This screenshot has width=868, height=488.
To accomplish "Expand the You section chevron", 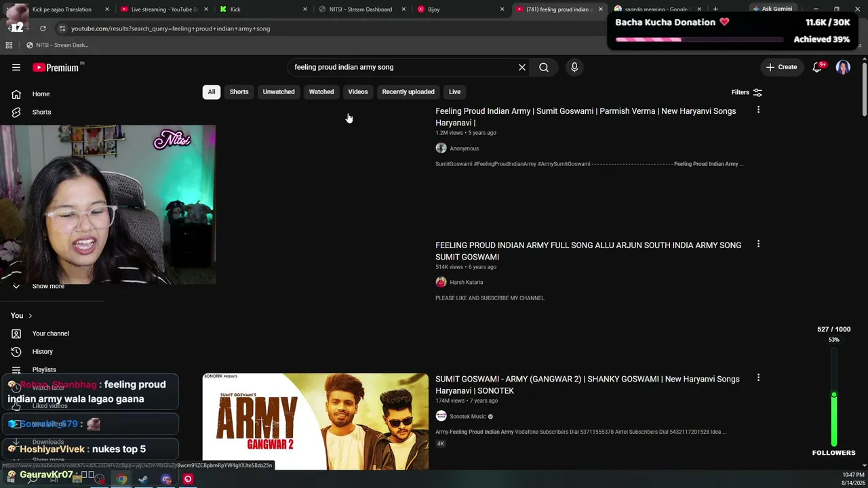I will (30, 316).
